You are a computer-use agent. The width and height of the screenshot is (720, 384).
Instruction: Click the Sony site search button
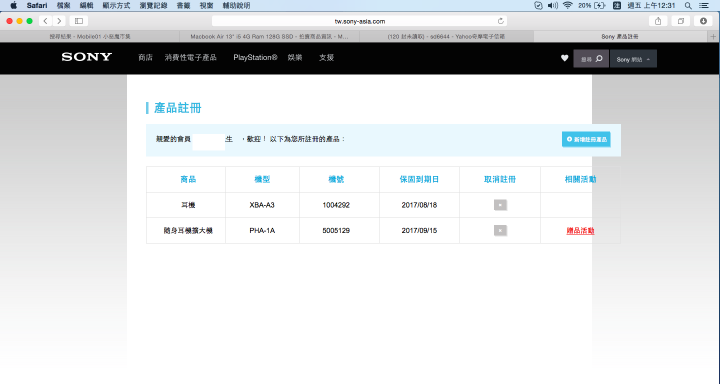pos(591,59)
